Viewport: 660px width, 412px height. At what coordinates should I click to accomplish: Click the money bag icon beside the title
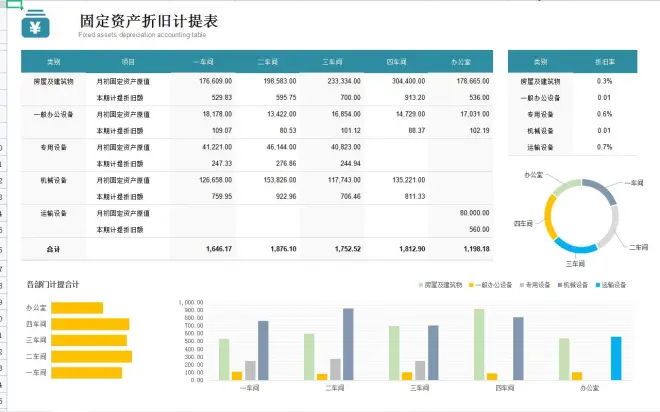(x=37, y=26)
